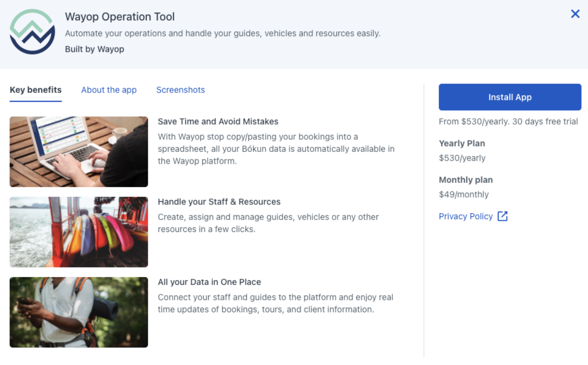Image resolution: width=588 pixels, height=365 pixels.
Task: Click the Wayop Operation Tool title
Action: [x=120, y=17]
